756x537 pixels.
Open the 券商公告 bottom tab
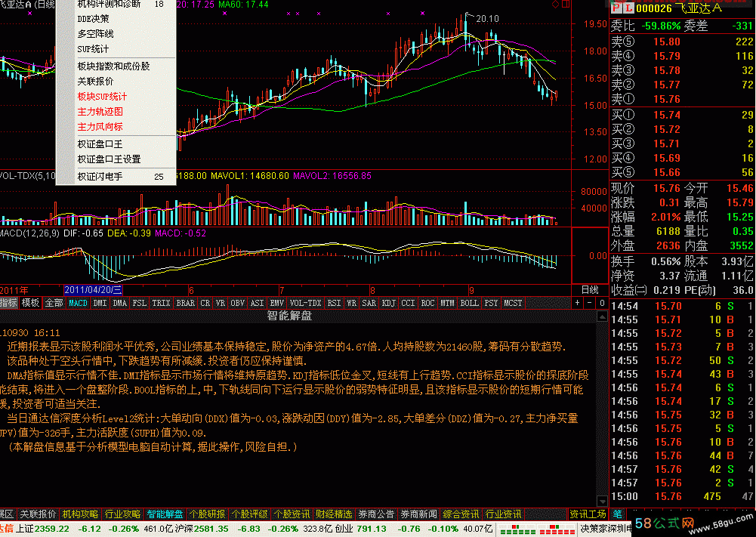tap(376, 514)
